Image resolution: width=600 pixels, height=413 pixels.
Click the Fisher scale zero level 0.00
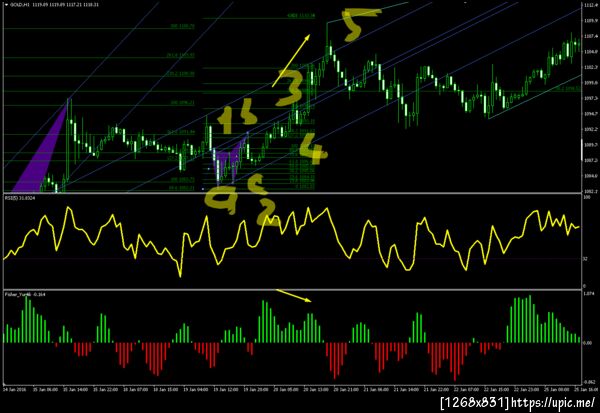pos(587,343)
